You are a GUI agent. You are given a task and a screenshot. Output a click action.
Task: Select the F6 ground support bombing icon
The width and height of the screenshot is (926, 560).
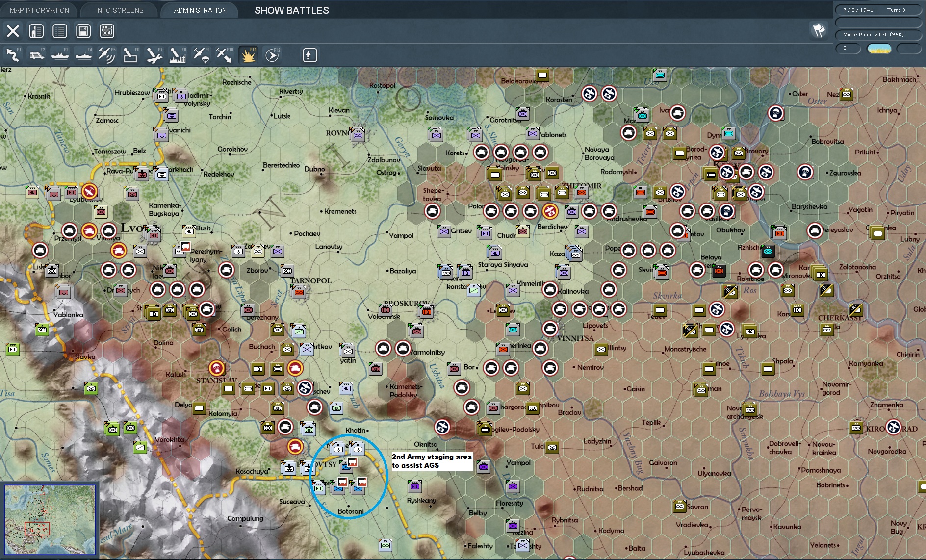(x=130, y=55)
